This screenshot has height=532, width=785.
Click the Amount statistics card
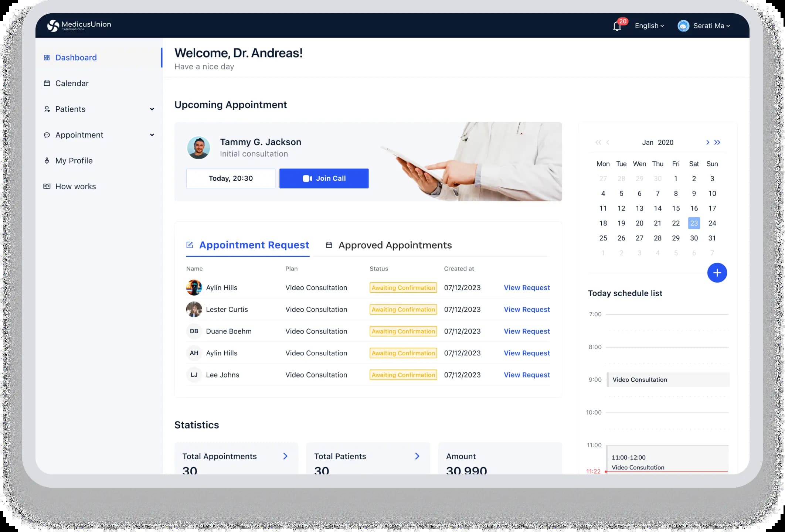pos(500,458)
